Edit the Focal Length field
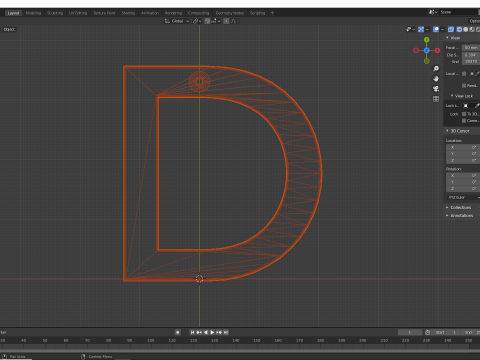The height and width of the screenshot is (360, 480). pos(471,48)
